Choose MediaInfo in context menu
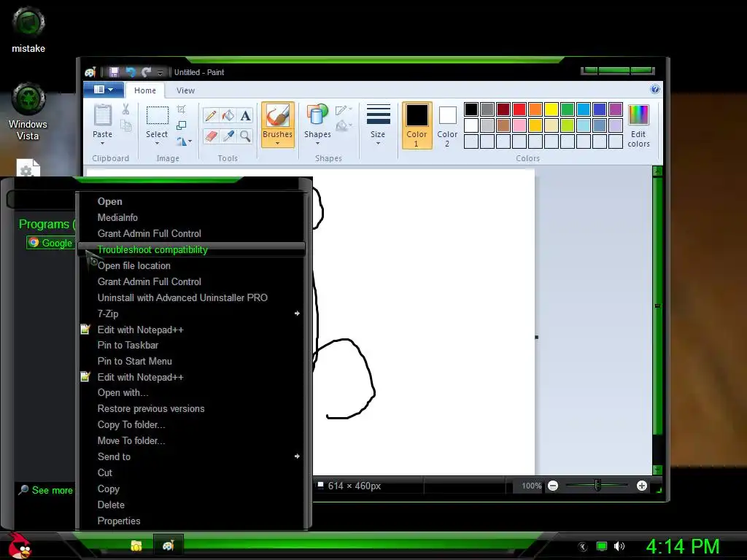 (x=191, y=217)
